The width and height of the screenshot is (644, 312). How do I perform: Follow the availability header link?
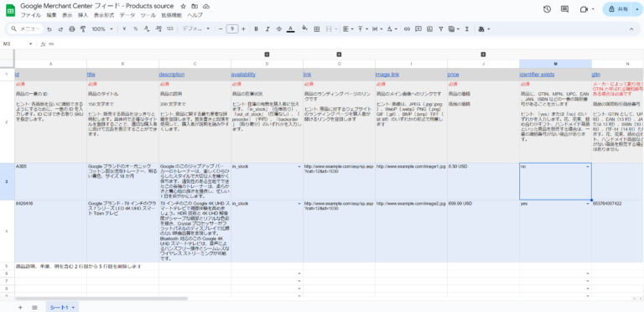click(x=243, y=75)
